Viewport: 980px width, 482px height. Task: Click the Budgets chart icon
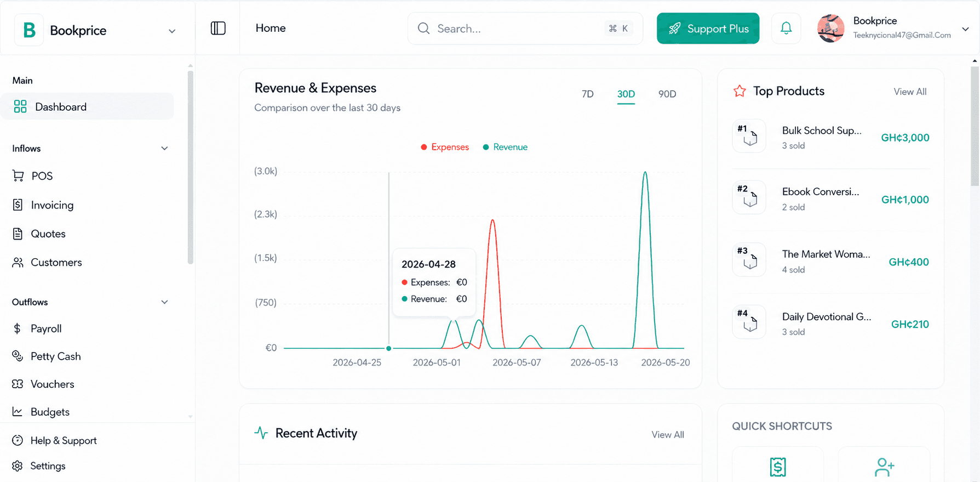[18, 411]
